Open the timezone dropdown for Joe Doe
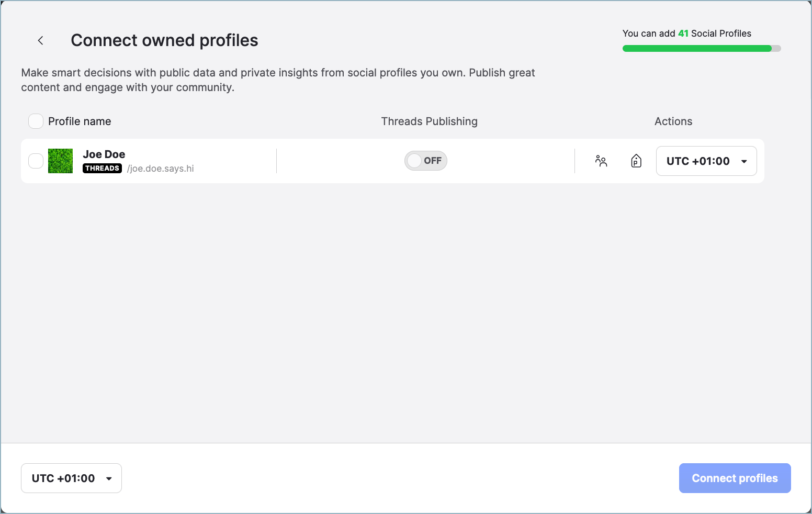 pos(706,161)
